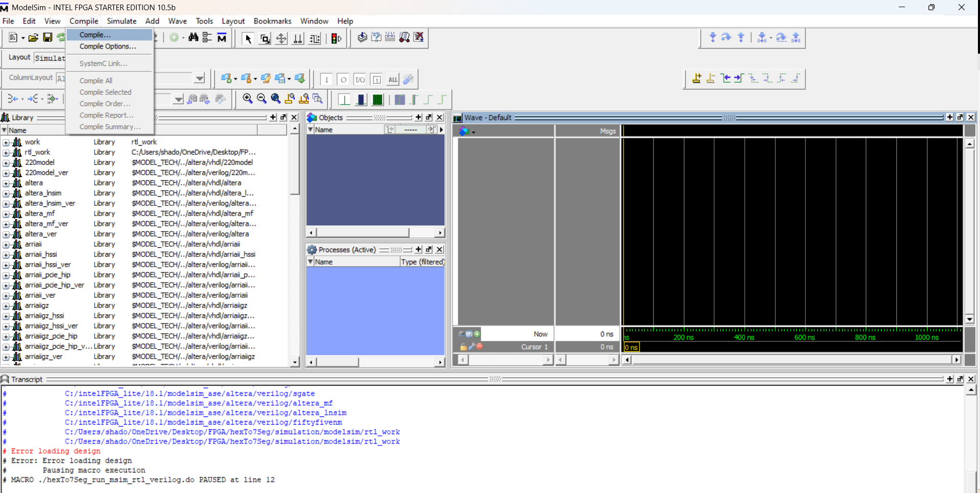Image resolution: width=980 pixels, height=493 pixels.
Task: Open the Wave menu
Action: 178,21
